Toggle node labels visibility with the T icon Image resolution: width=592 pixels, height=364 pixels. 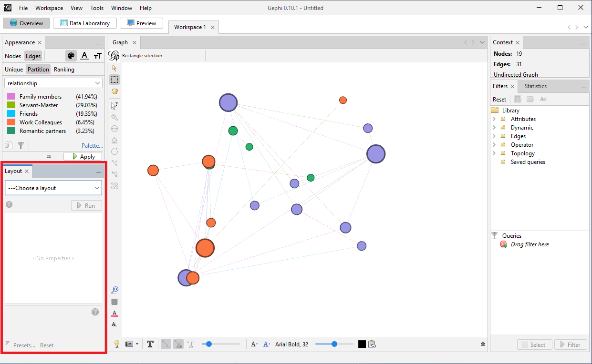coord(150,344)
